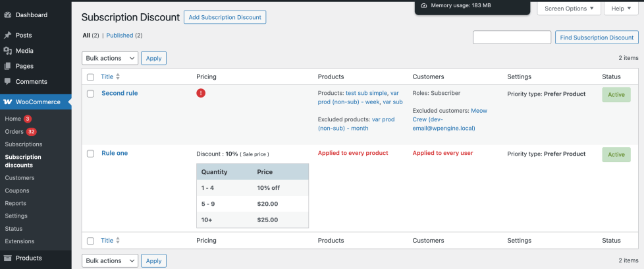This screenshot has height=269, width=644.
Task: Click the Posts pushpin icon
Action: pyautogui.click(x=7, y=36)
